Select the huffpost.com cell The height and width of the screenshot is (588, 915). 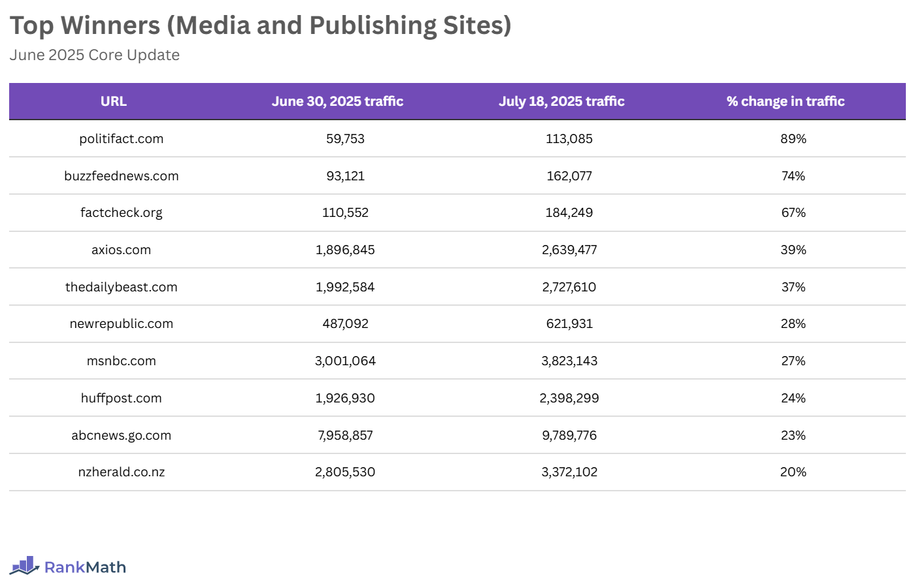coord(122,398)
